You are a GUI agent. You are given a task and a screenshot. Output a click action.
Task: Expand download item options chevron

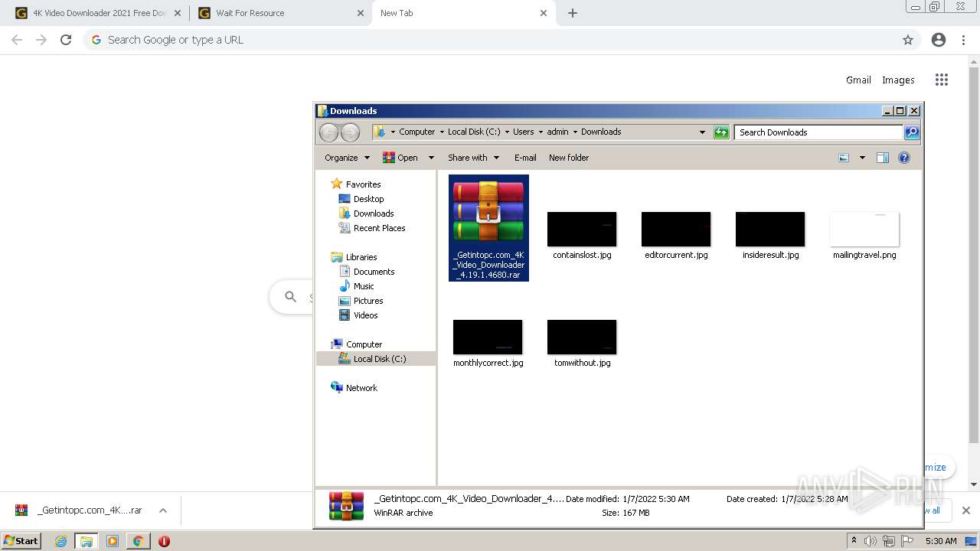(162, 510)
